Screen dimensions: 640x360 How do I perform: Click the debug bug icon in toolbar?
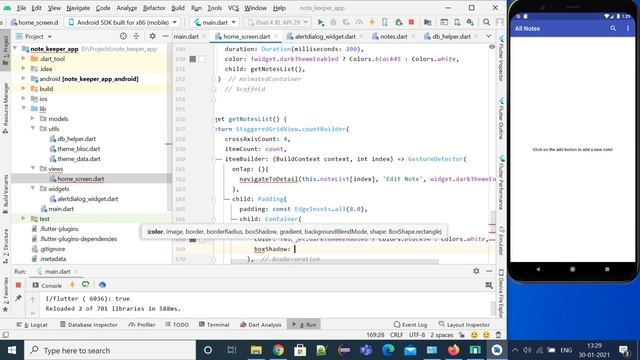333,22
